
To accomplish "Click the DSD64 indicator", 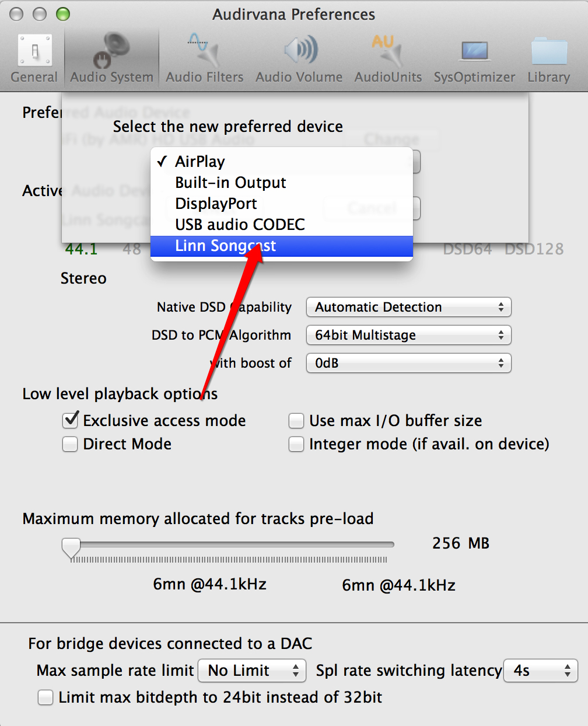I will (x=468, y=249).
